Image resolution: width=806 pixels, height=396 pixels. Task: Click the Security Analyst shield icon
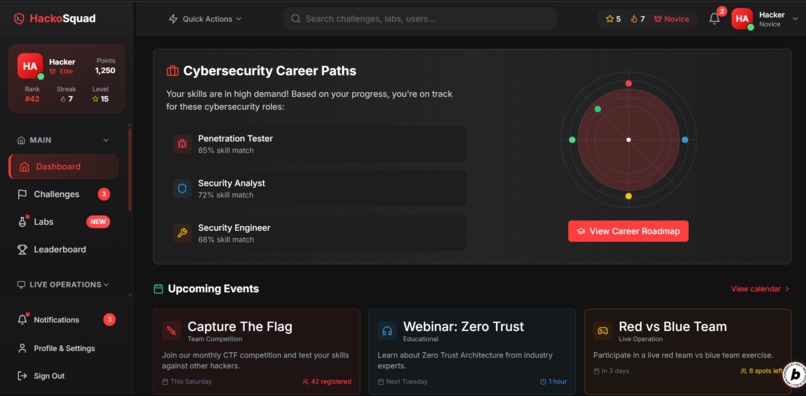[x=182, y=189]
